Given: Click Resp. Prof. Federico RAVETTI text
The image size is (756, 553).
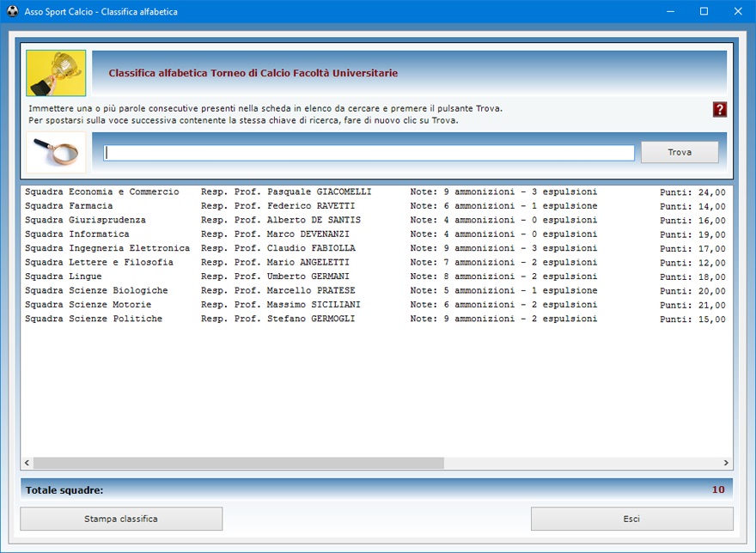Looking at the screenshot, I should [277, 206].
